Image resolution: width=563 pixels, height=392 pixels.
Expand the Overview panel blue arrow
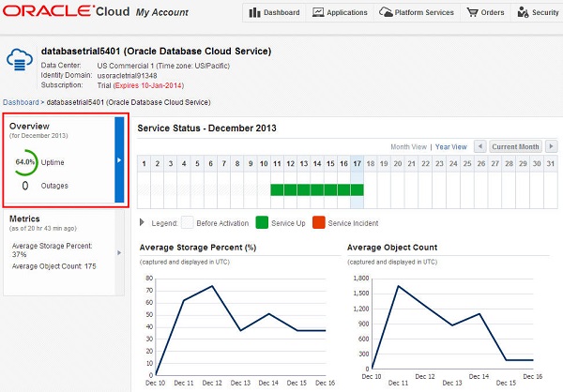119,159
